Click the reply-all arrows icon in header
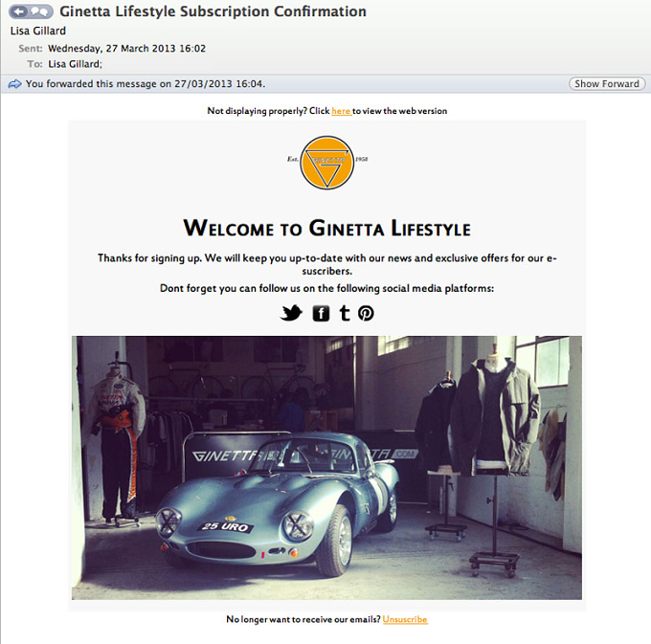 click(x=40, y=11)
